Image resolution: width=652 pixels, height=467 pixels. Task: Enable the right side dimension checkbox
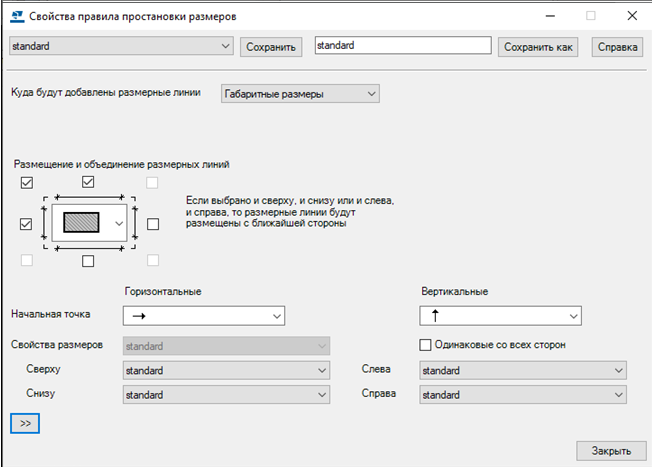pos(153,225)
